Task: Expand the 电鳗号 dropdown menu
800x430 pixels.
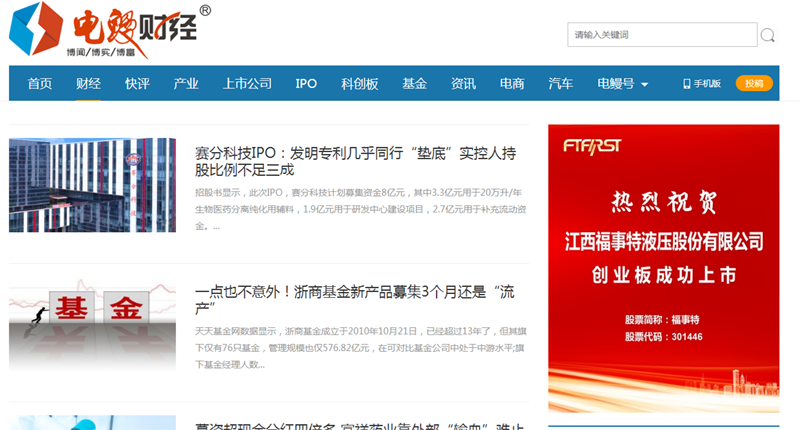Action: (x=622, y=84)
